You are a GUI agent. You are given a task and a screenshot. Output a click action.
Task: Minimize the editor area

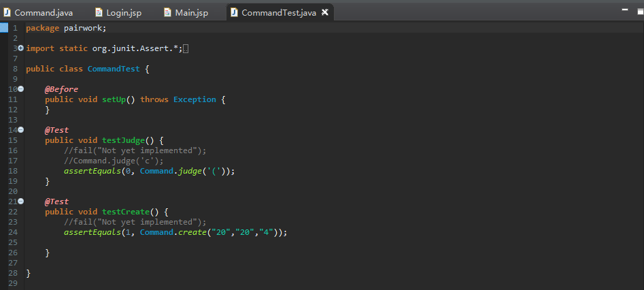coord(626,10)
